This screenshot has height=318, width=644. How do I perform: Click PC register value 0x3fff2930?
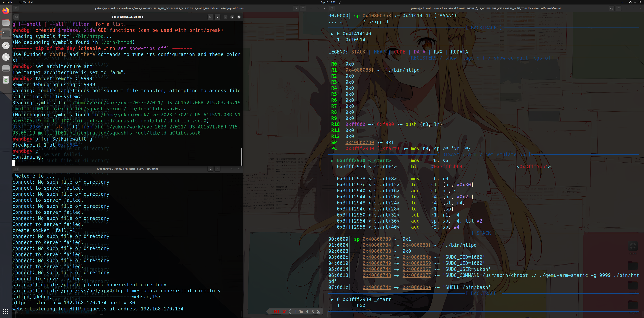point(359,148)
